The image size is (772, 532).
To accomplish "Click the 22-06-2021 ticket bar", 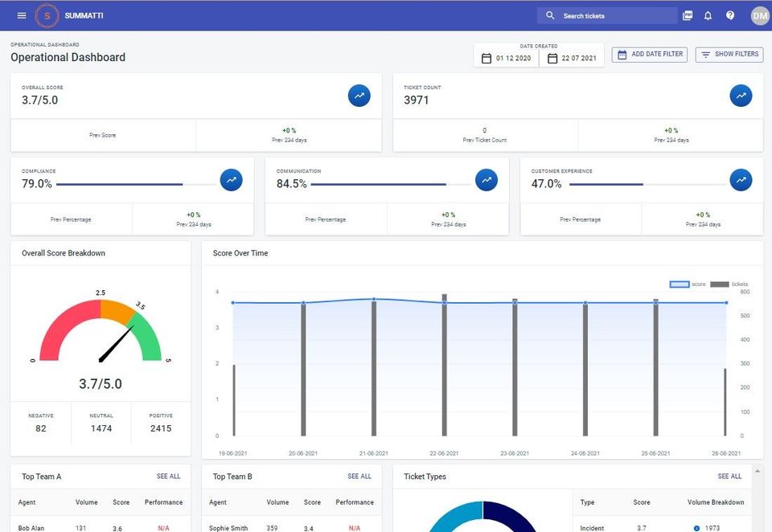I will point(444,365).
